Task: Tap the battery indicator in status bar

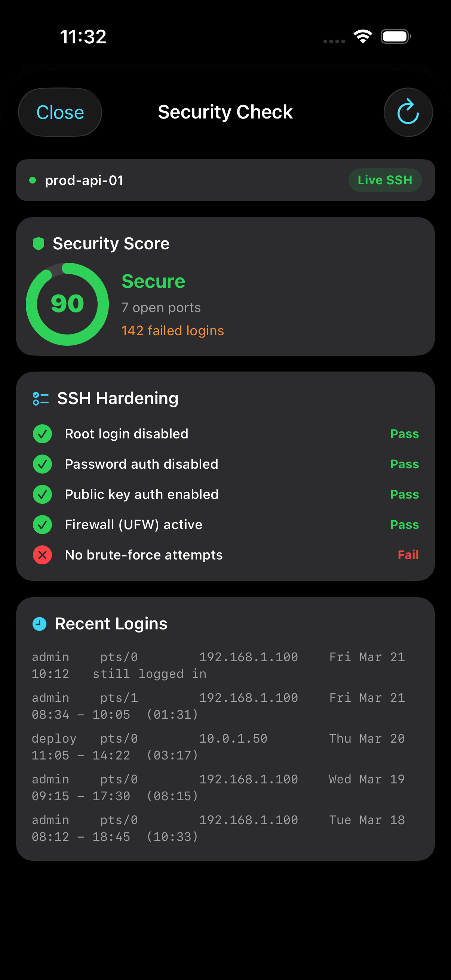Action: [x=395, y=37]
